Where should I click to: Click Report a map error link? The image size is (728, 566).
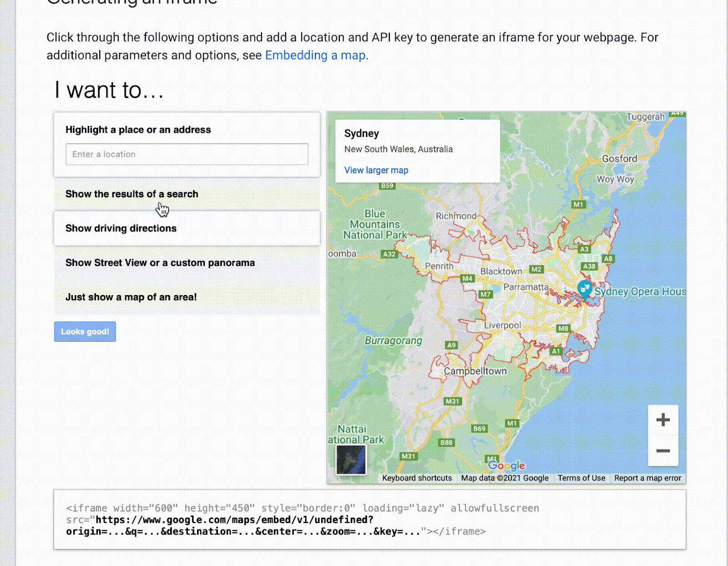point(647,478)
